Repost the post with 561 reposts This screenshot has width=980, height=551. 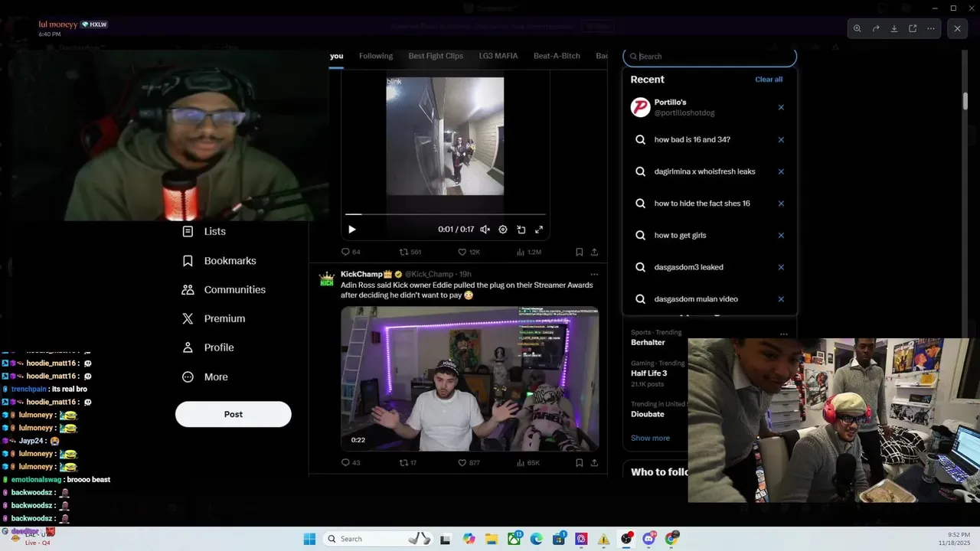[410, 252]
